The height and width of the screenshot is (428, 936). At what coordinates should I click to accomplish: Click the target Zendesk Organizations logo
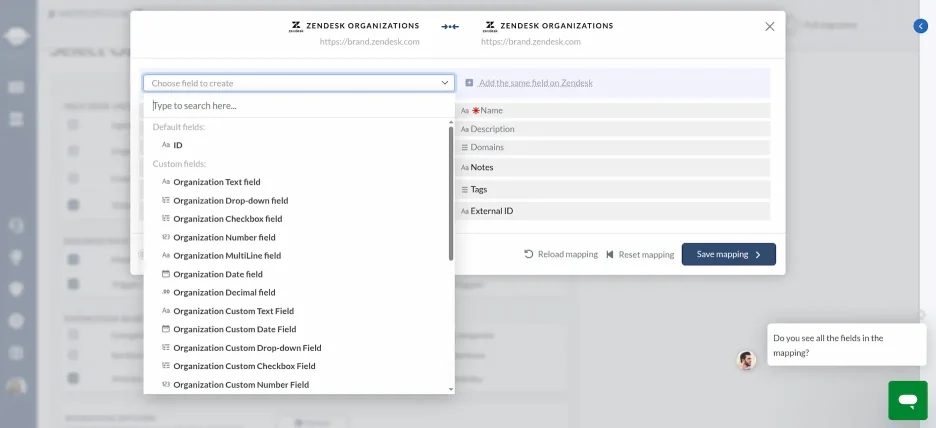(x=489, y=26)
